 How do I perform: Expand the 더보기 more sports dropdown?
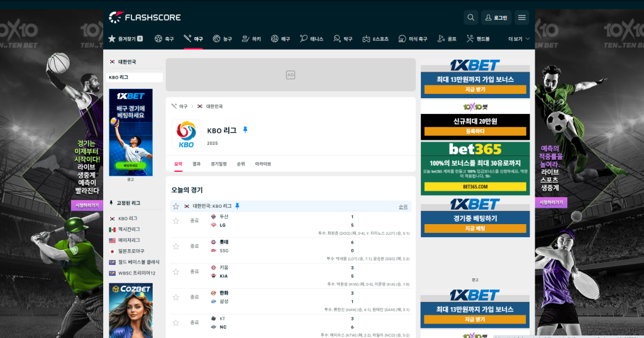pyautogui.click(x=519, y=38)
